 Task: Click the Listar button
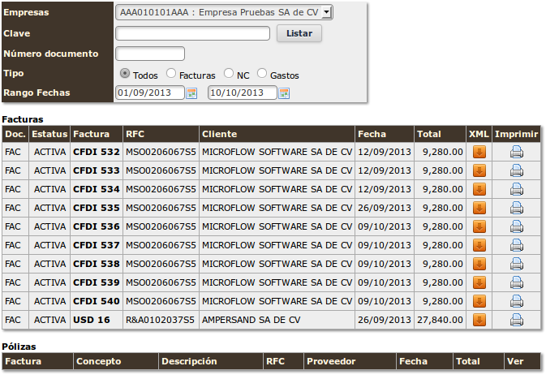(x=299, y=33)
